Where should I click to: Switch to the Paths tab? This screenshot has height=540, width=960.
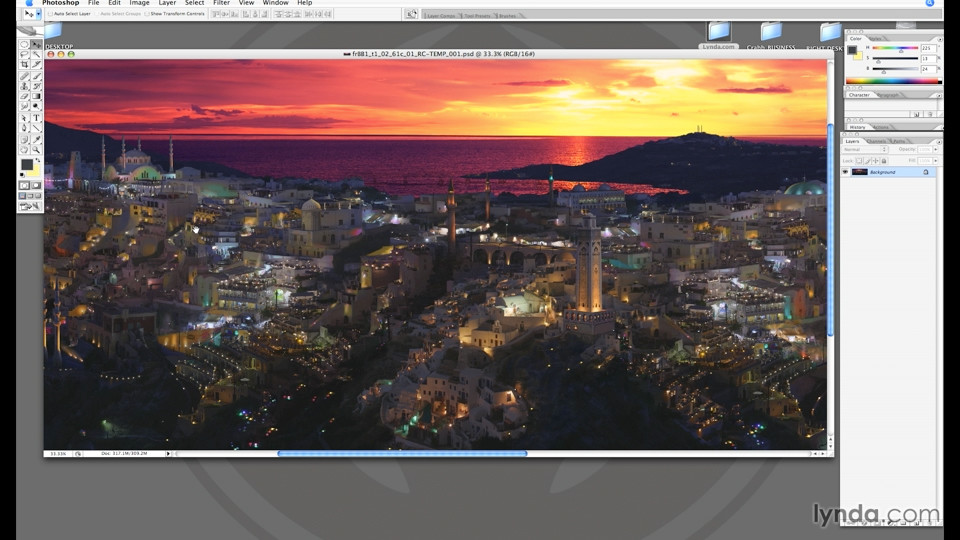pyautogui.click(x=899, y=141)
